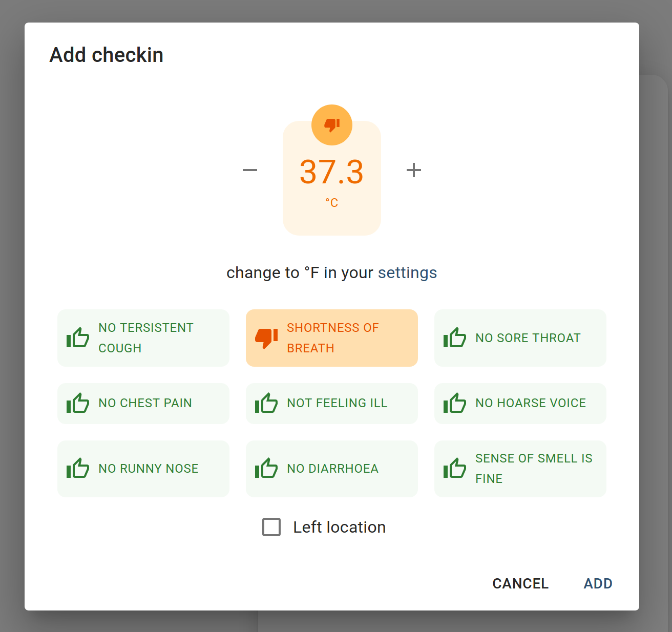
Task: Toggle the Shortness of Breath label
Action: pos(333,338)
